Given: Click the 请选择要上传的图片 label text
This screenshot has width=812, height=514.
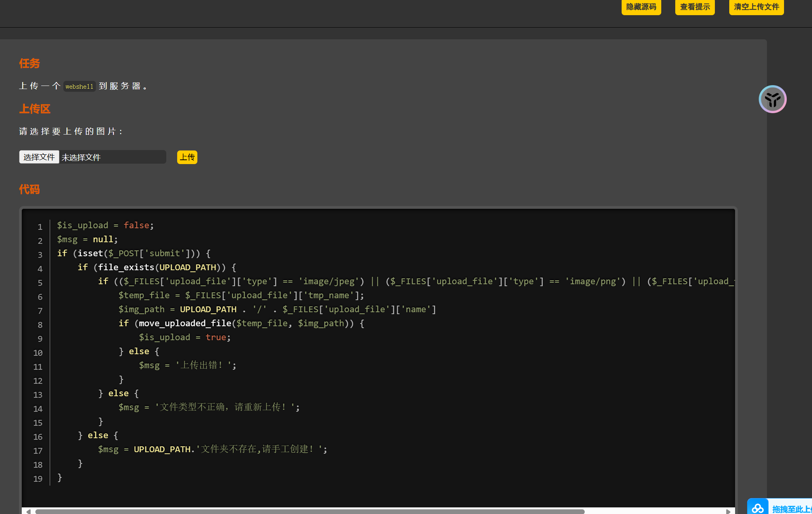Looking at the screenshot, I should pos(71,131).
